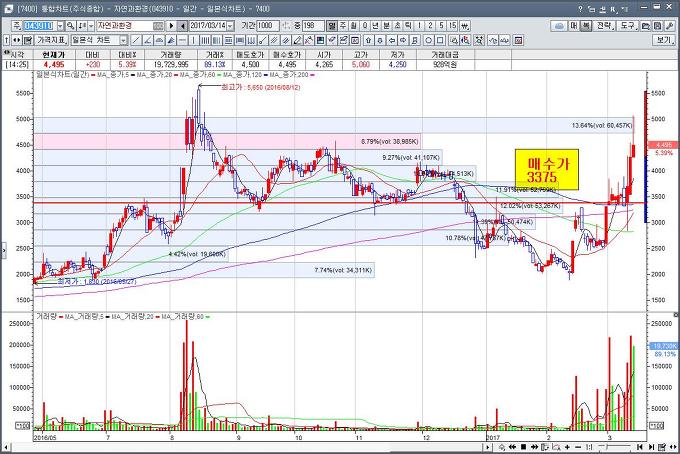Click the fast rewind chart button

click(512, 447)
